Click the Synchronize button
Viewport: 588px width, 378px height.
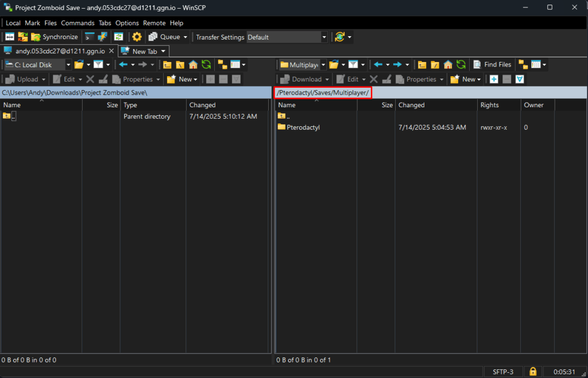coord(55,37)
